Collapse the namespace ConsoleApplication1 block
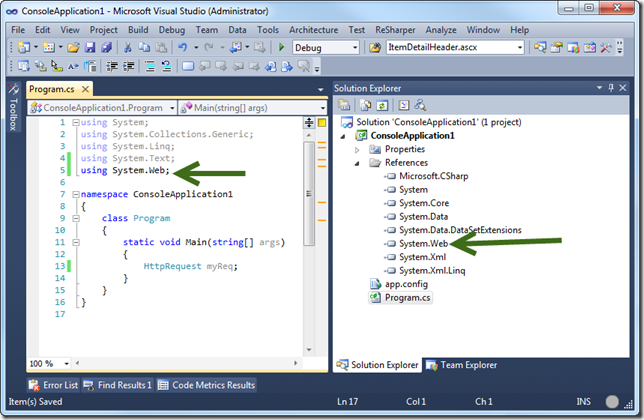Screen dimensions: 644x420 (x=76, y=194)
